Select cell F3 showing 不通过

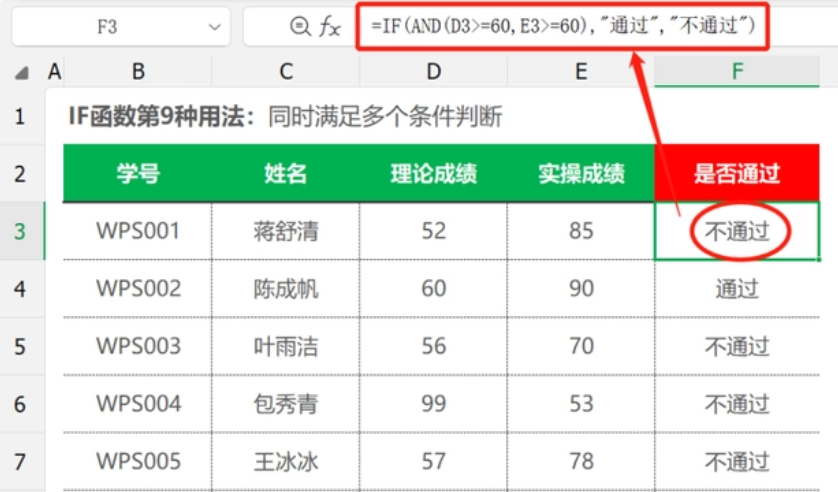737,231
